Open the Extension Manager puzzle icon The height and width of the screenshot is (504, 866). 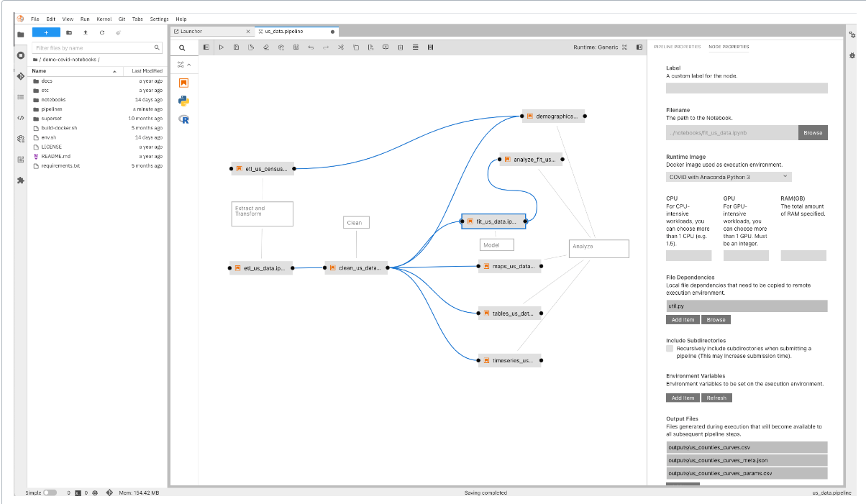point(20,180)
